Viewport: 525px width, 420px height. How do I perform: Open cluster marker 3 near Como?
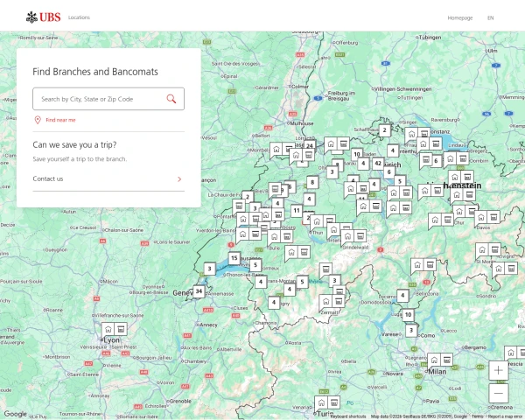pyautogui.click(x=411, y=331)
